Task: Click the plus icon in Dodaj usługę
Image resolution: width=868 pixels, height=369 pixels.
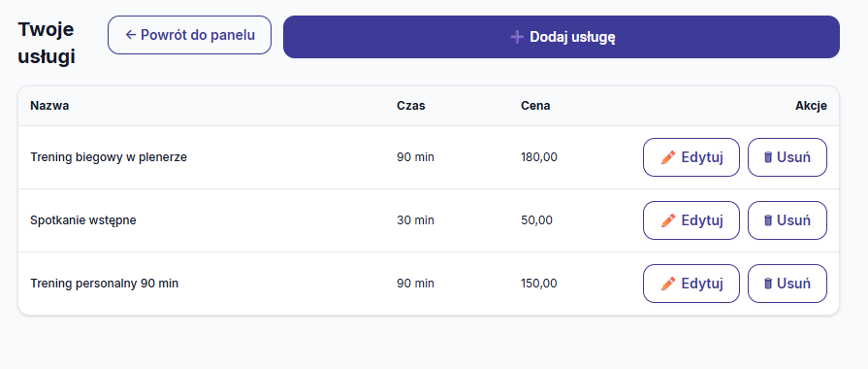Action: coord(517,37)
